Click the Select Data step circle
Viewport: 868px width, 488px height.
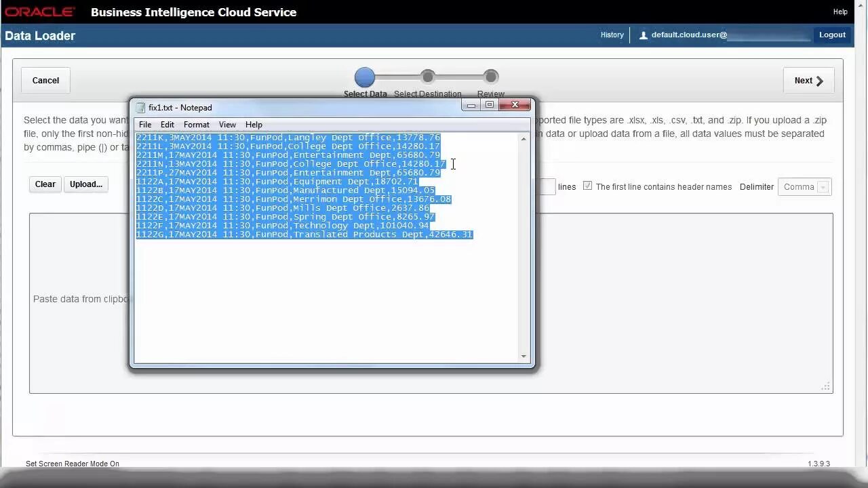[x=364, y=77]
